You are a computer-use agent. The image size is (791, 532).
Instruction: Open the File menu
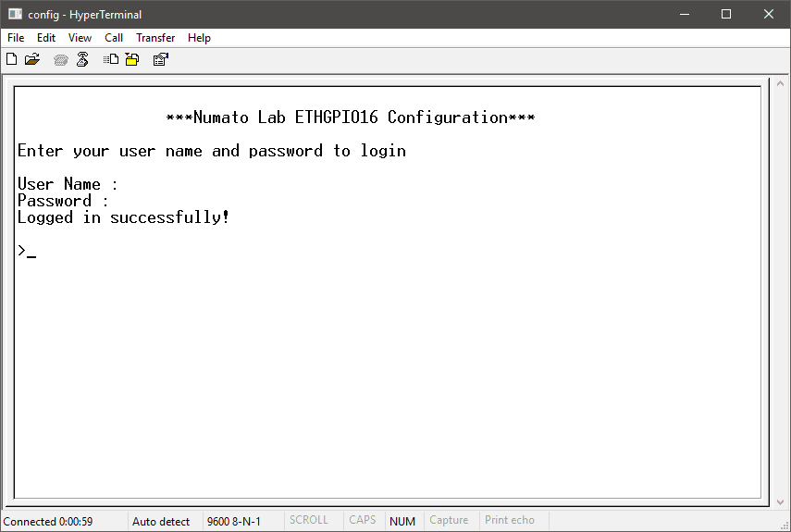click(x=16, y=38)
